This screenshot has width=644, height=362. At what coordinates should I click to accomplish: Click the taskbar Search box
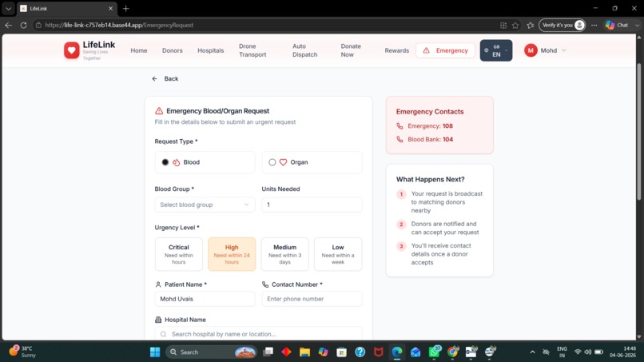[x=212, y=352]
